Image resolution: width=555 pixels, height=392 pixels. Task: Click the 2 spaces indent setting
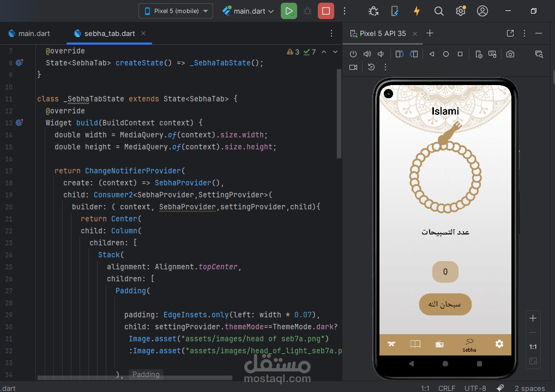click(529, 388)
